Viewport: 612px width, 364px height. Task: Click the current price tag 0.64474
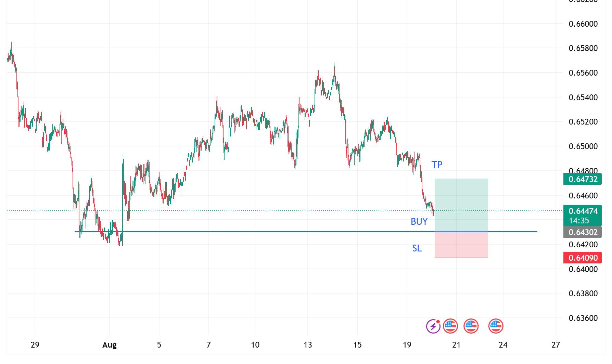583,211
